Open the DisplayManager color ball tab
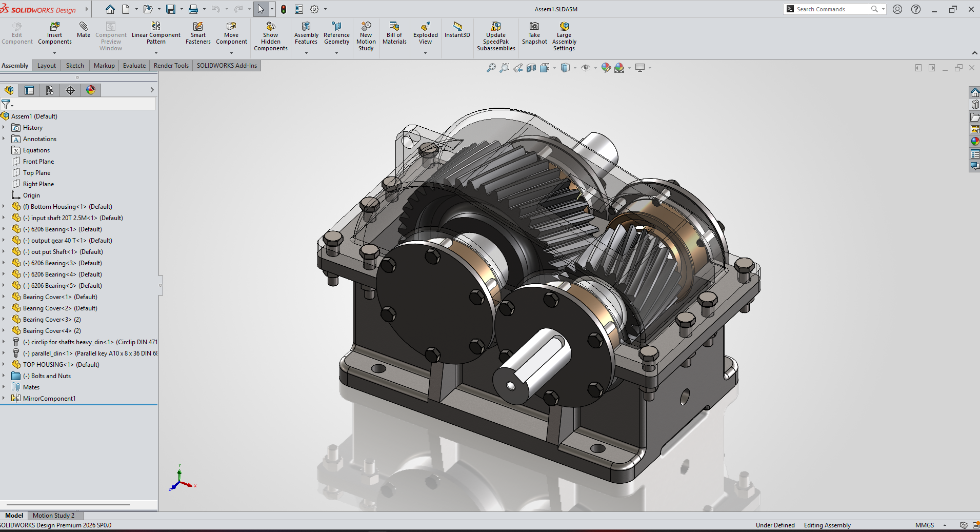This screenshot has width=980, height=532. pyautogui.click(x=91, y=90)
